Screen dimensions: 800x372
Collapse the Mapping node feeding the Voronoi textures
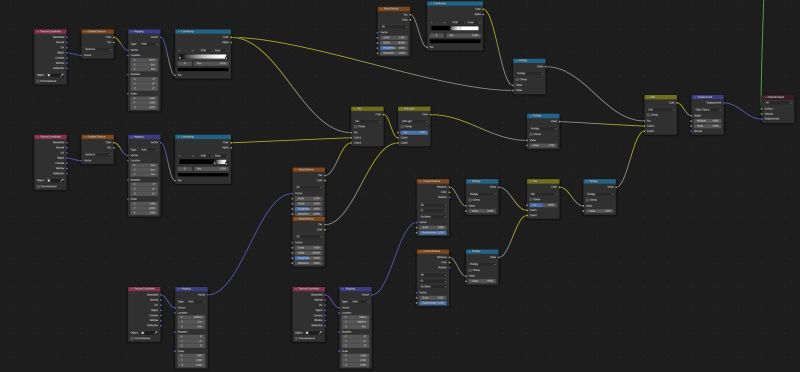[x=342, y=289]
